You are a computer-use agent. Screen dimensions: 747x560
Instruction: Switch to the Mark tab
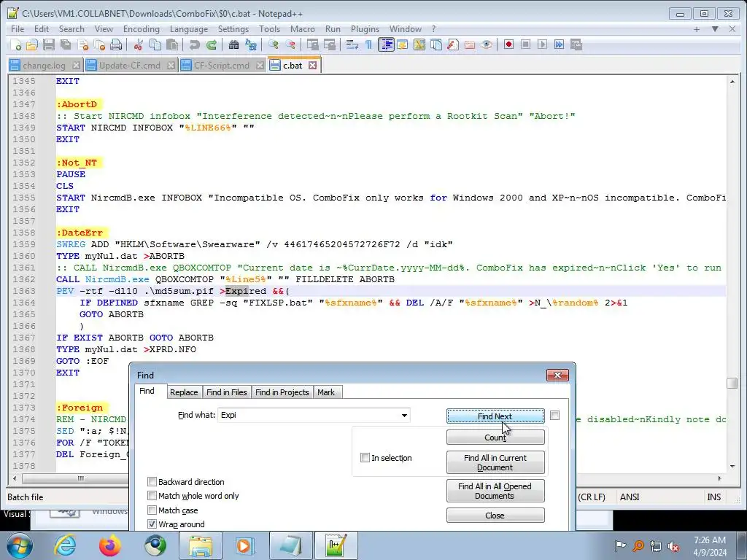[x=326, y=392]
